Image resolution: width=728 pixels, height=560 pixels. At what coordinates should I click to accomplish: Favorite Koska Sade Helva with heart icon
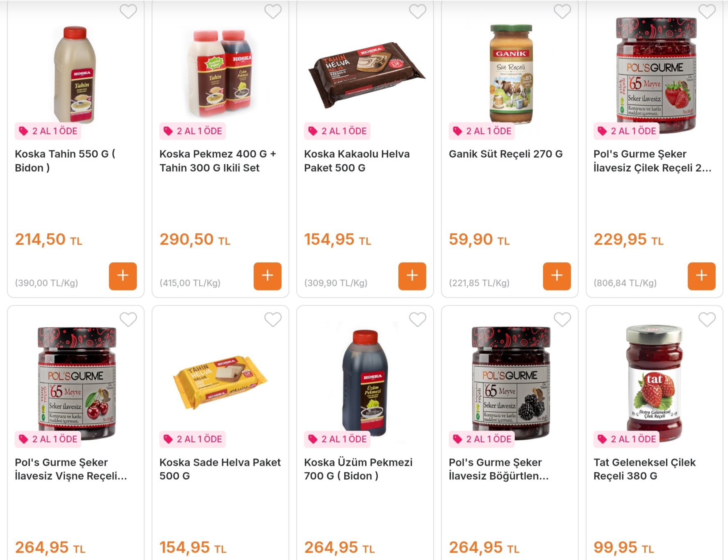point(273,319)
